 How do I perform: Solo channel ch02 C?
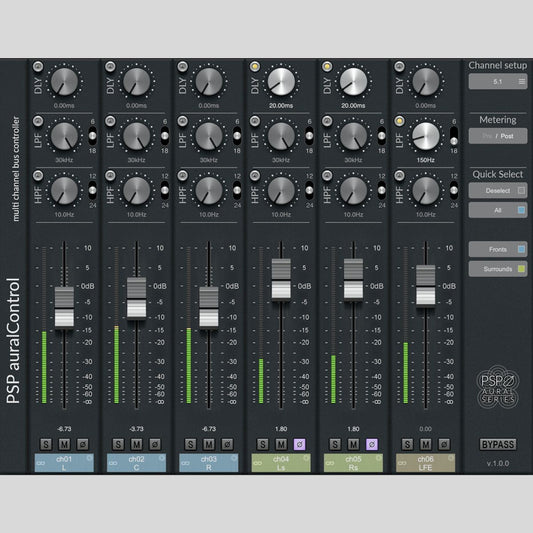pos(118,444)
